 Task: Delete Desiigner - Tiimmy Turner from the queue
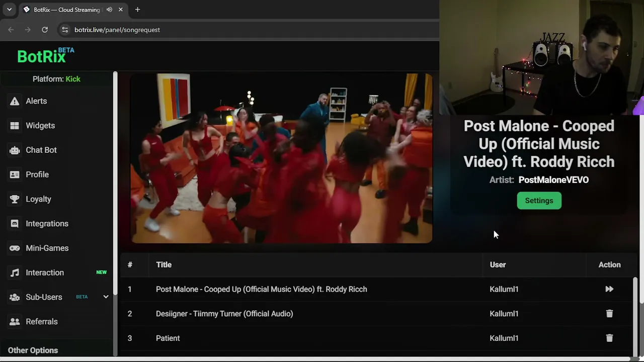609,314
